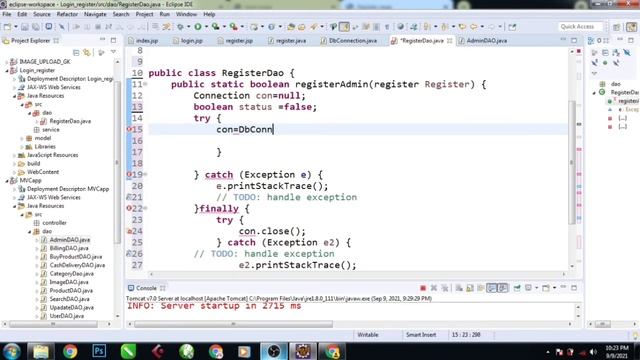This screenshot has height=360, width=640.
Task: Toggle Show Console When Standard Error Changes
Action: tap(502, 288)
